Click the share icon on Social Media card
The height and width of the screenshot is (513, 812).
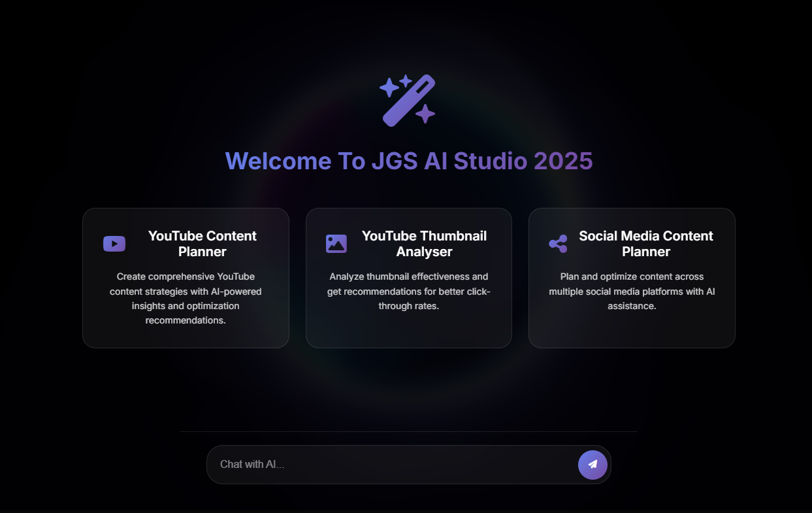point(559,243)
